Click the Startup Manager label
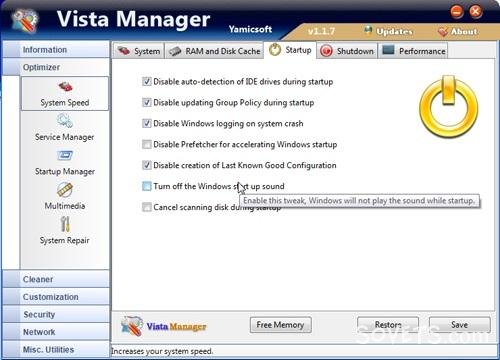The width and height of the screenshot is (500, 360). (x=65, y=171)
